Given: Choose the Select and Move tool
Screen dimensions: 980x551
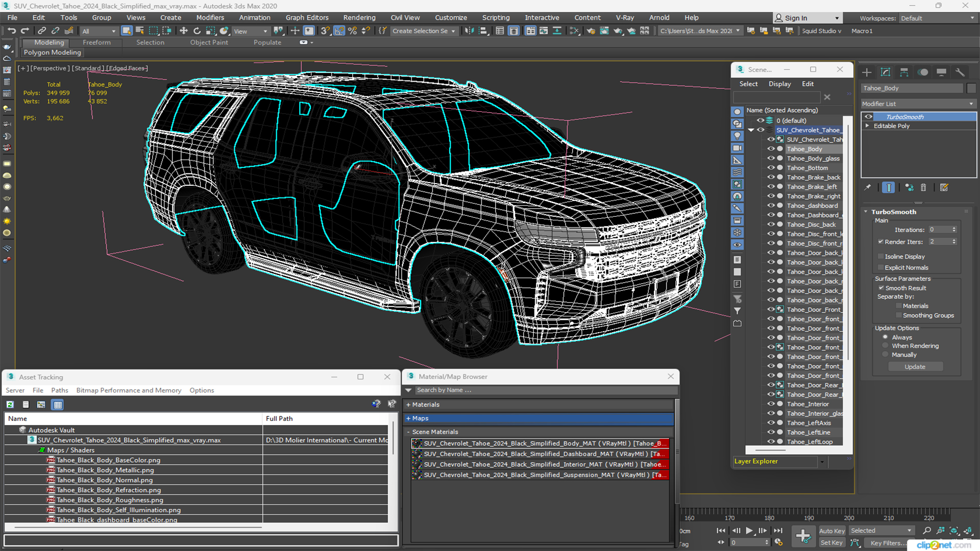Looking at the screenshot, I should (184, 31).
